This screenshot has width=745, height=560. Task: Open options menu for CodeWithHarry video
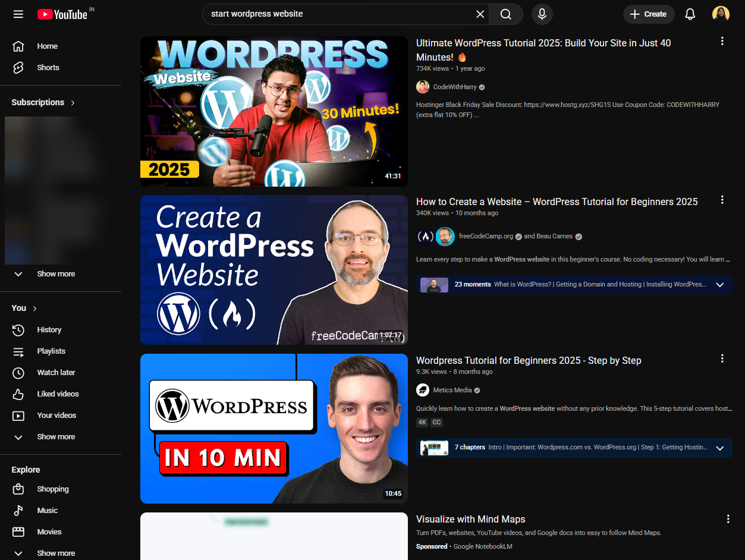(x=722, y=41)
